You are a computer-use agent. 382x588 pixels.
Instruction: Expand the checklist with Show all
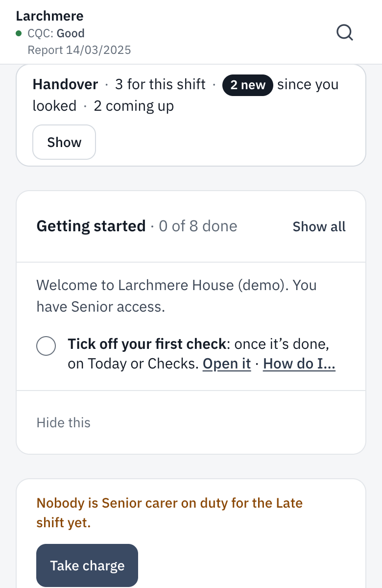319,226
